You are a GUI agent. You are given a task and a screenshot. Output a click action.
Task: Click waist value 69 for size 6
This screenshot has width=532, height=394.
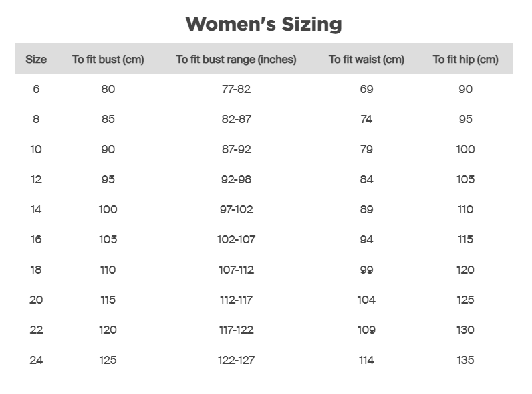[x=366, y=89]
